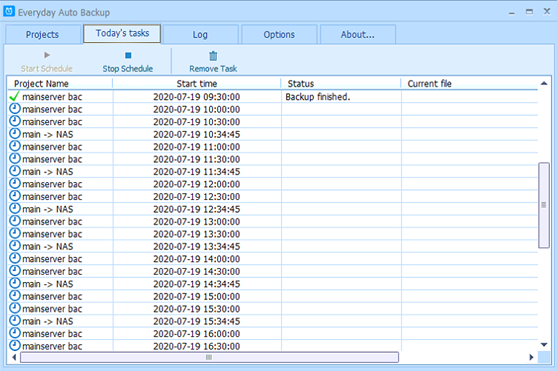Open the Options tab
The image size is (557, 371).
(x=279, y=34)
